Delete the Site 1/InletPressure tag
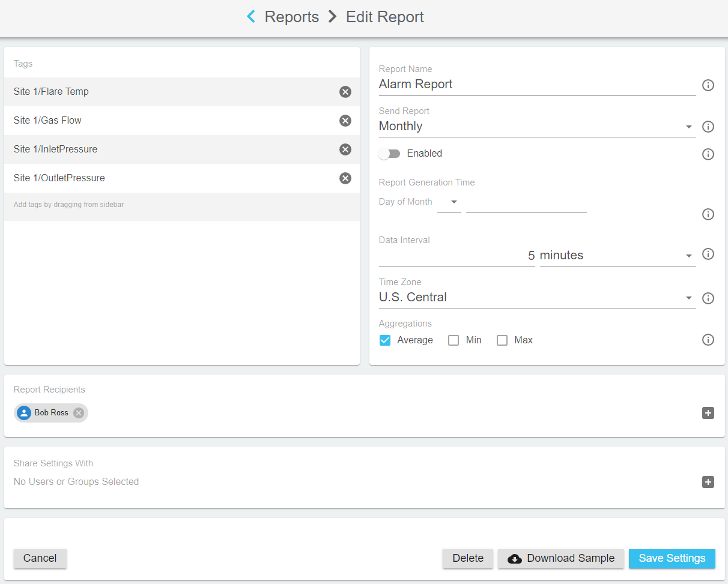Image resolution: width=728 pixels, height=584 pixels. 345,149
